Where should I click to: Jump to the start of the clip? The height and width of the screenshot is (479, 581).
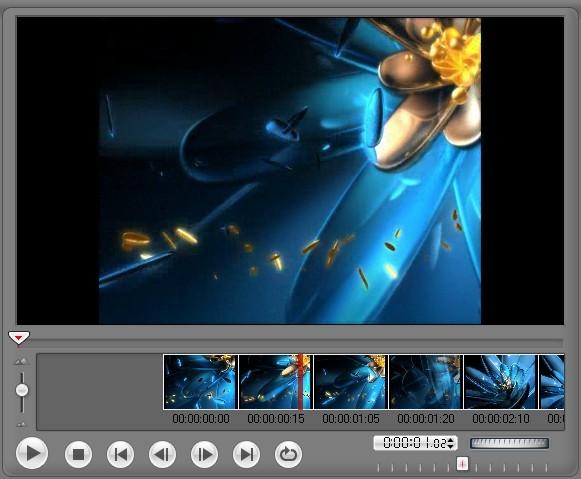coord(120,454)
